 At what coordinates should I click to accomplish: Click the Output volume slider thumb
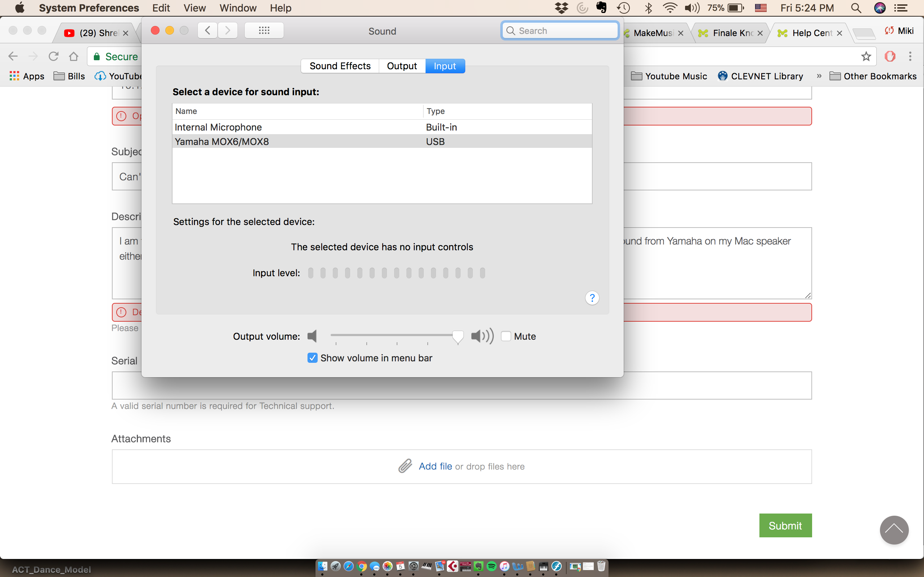[x=457, y=336]
